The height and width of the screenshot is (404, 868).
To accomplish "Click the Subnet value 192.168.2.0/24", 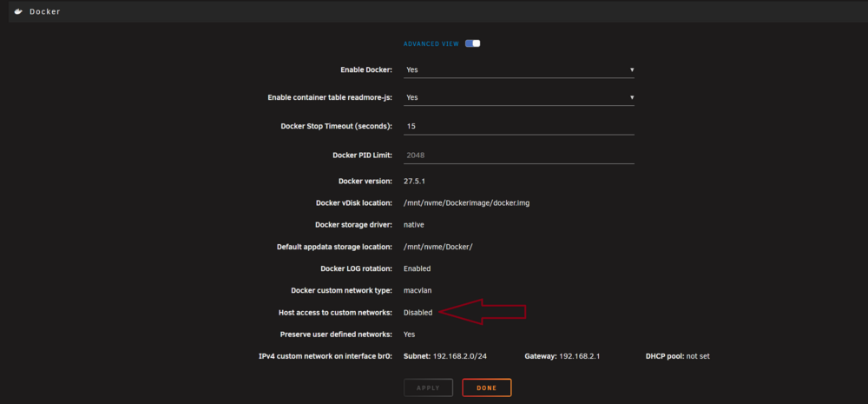I will click(459, 356).
